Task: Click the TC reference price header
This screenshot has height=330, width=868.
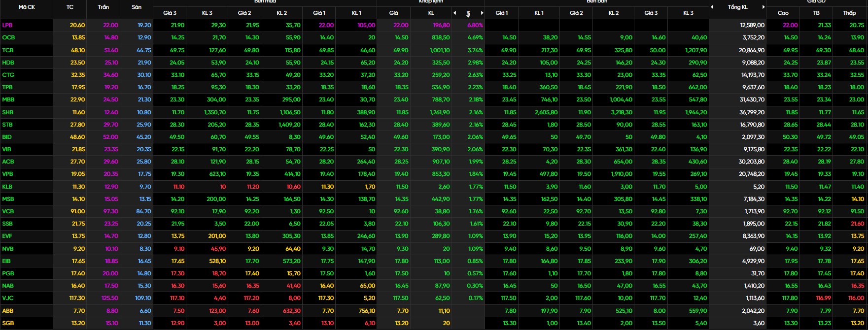Action: pos(69,7)
